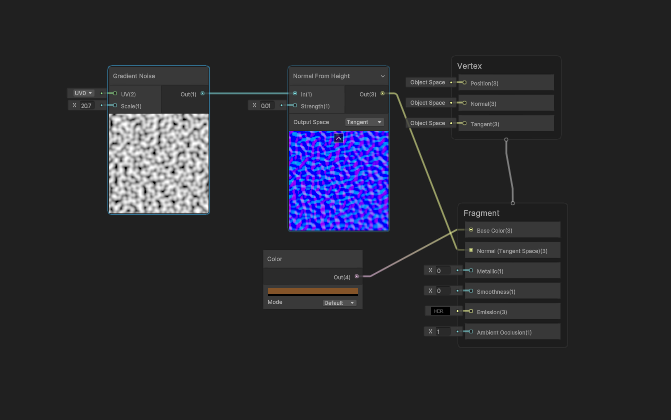Open the Output Space Tangent dropdown
The height and width of the screenshot is (420, 671).
pyautogui.click(x=365, y=122)
